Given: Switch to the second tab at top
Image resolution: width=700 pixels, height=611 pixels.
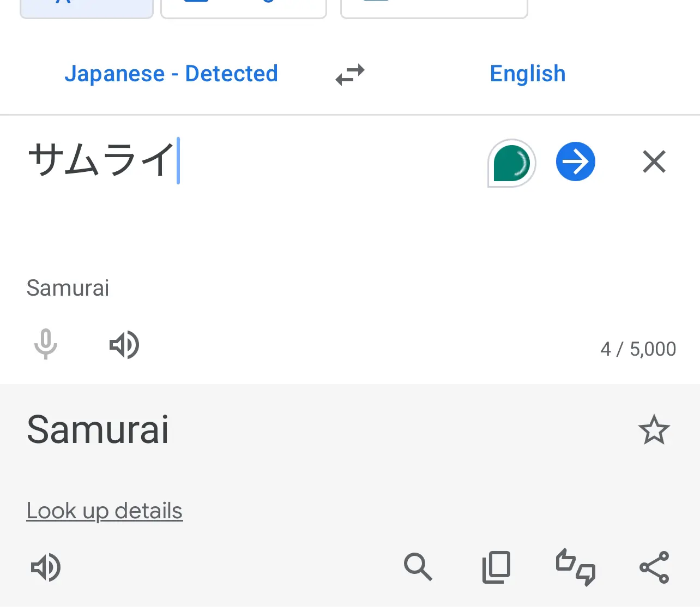Looking at the screenshot, I should point(244,8).
